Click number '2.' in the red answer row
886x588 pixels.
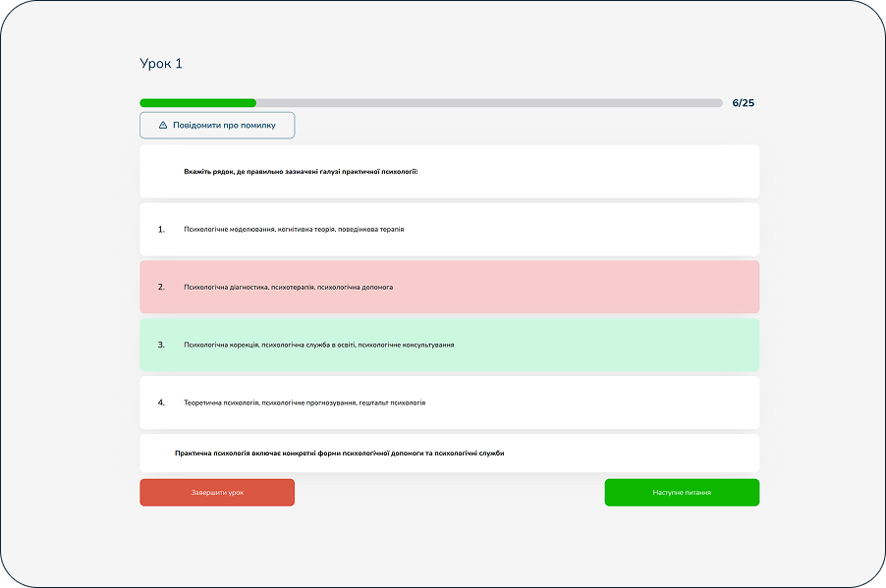(x=161, y=288)
